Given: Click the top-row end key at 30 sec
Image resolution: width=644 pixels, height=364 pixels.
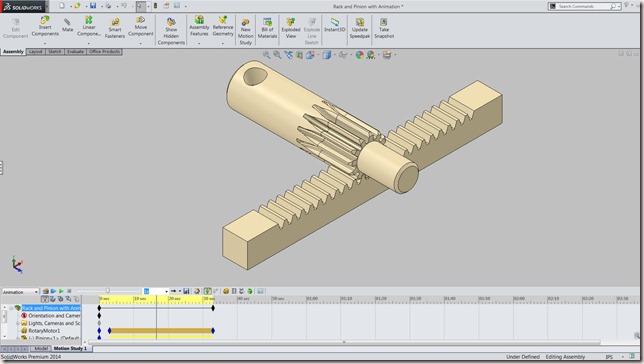Looking at the screenshot, I should pyautogui.click(x=213, y=308).
